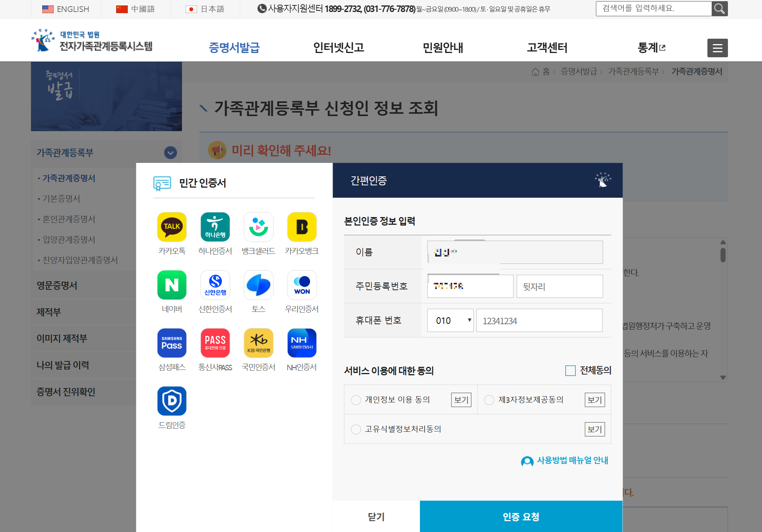Select 삼성패스 authentication icon
Viewport: 762px width, 532px height.
172,343
